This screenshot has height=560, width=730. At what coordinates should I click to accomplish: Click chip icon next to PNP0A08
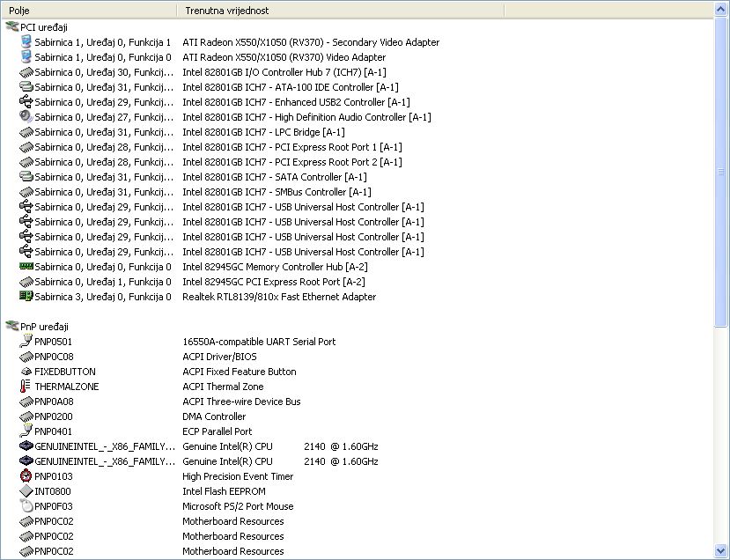(26, 402)
